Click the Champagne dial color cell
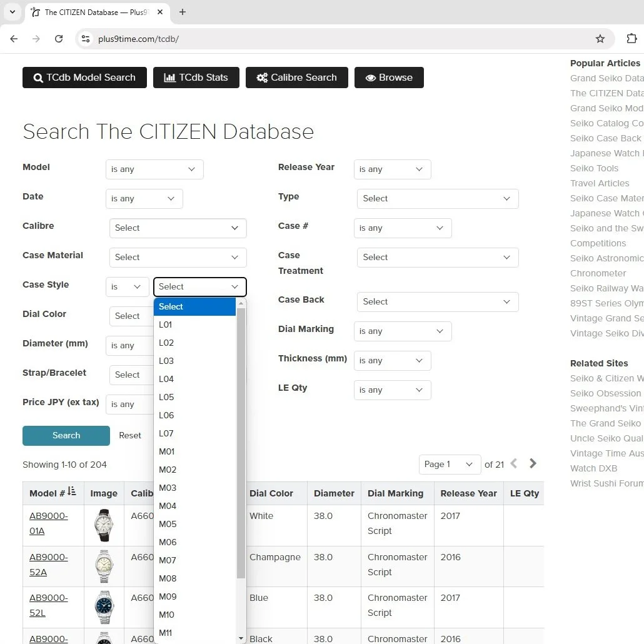644x644 pixels. (x=274, y=557)
